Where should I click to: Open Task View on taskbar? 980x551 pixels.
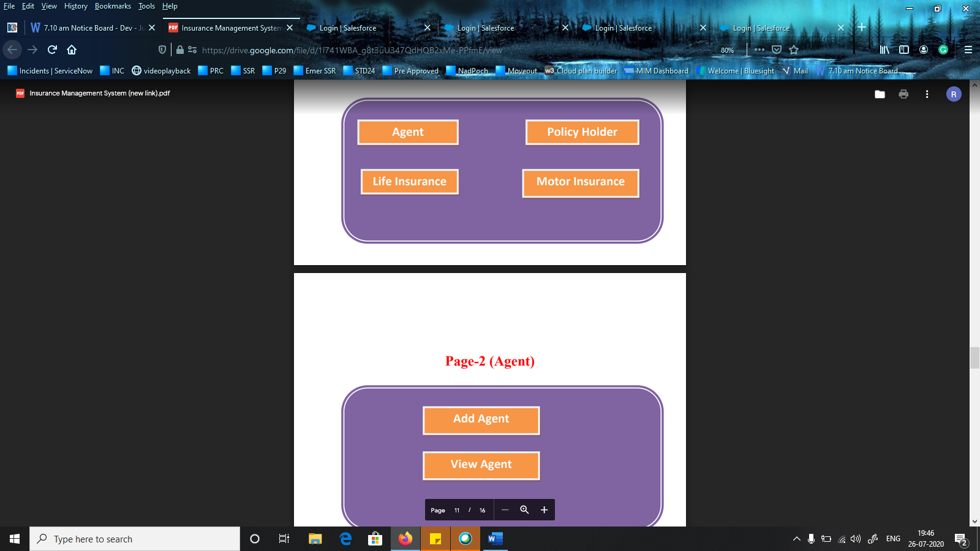(x=284, y=539)
